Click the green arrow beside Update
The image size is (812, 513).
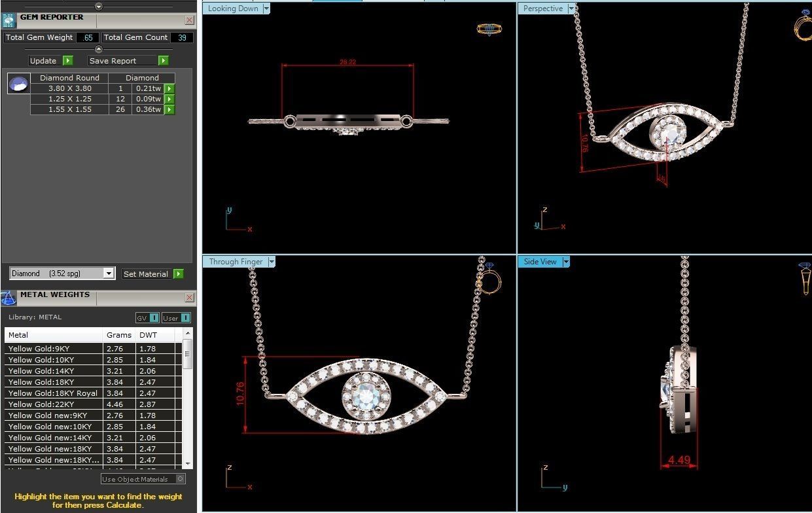pos(68,61)
